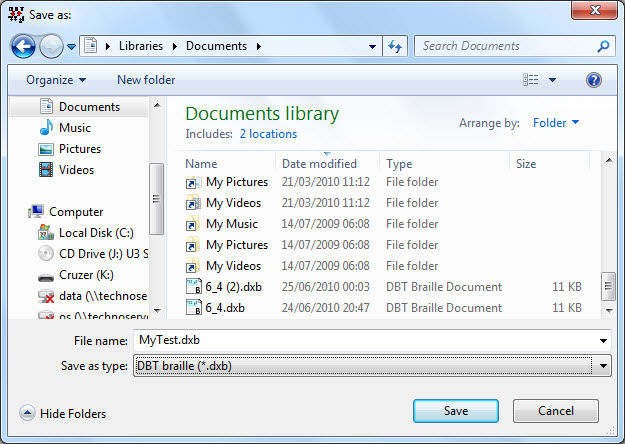
Task: Click the Save button
Action: coord(455,412)
